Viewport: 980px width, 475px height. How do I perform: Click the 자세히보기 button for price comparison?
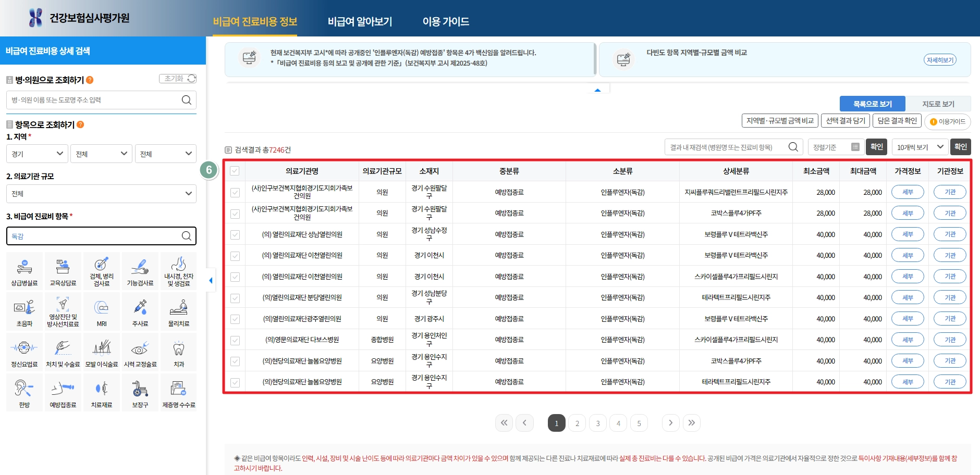tap(941, 59)
